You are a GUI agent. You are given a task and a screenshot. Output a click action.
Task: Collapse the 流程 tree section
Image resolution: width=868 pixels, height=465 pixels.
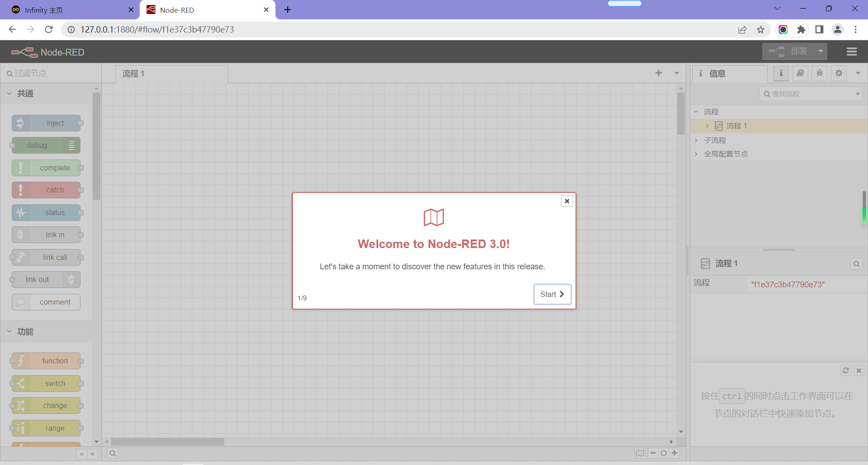click(696, 112)
